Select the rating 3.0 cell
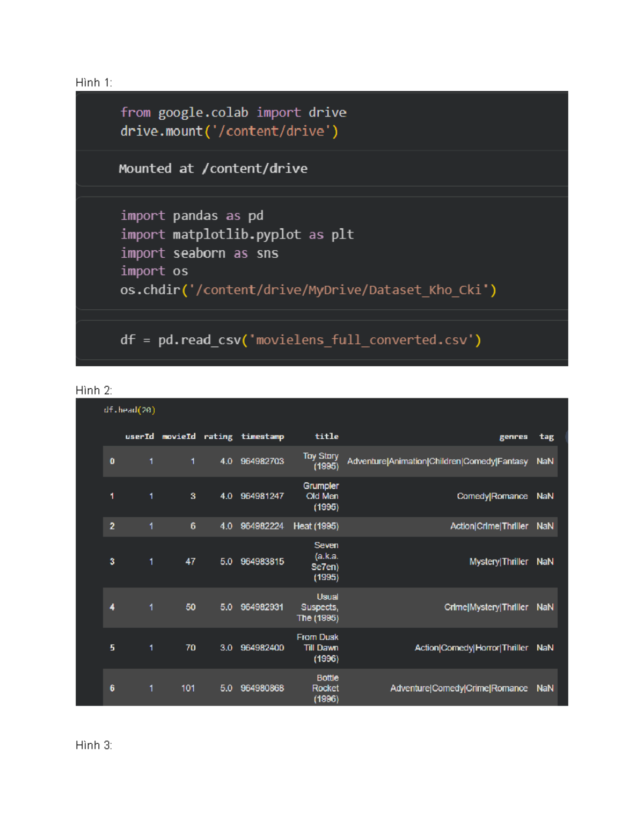Image resolution: width=644 pixels, height=834 pixels. tap(226, 648)
